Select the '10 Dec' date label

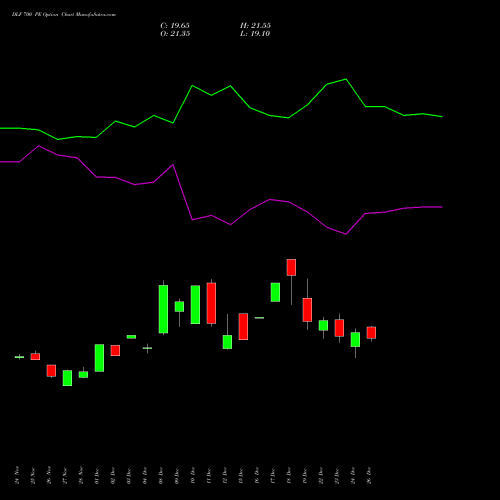193,475
